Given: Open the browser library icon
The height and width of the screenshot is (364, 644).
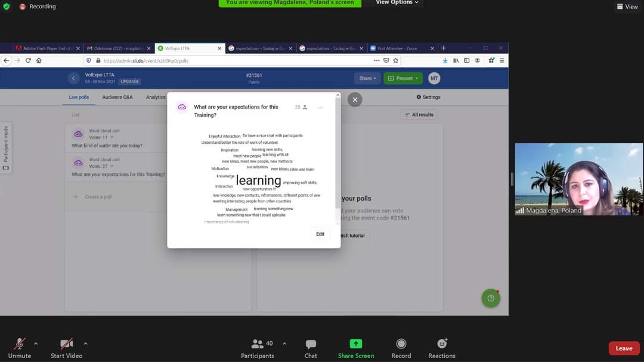Looking at the screenshot, I should tap(456, 60).
